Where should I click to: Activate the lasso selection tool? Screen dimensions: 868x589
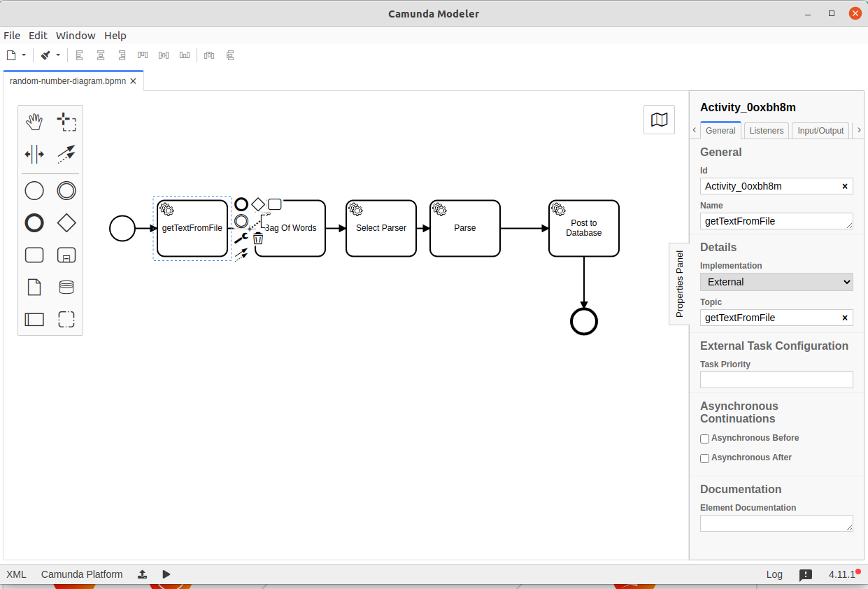[66, 122]
